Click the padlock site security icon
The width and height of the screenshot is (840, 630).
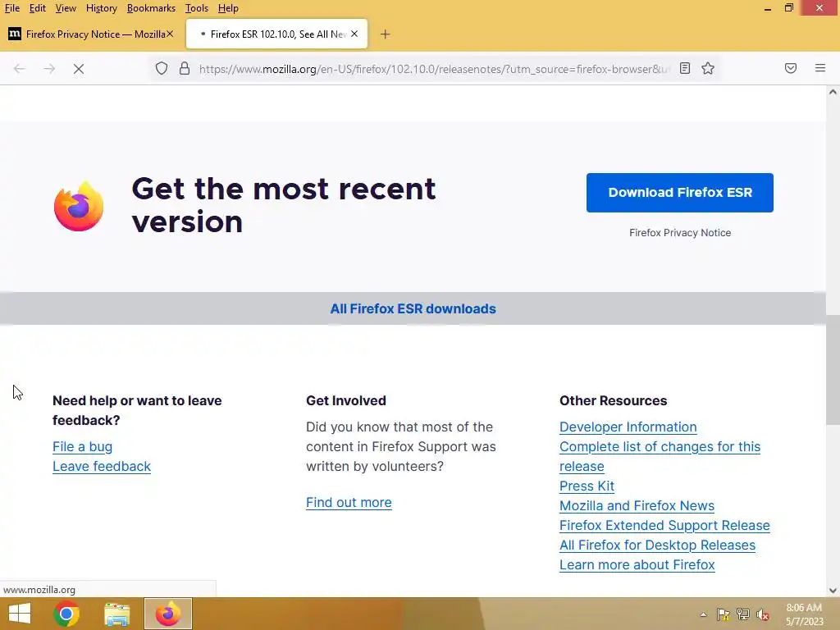[185, 69]
